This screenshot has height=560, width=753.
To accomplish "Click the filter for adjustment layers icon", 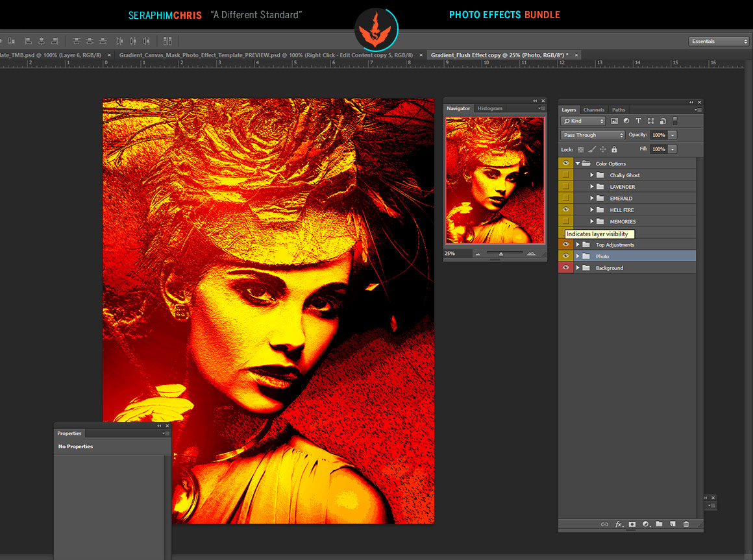I will pyautogui.click(x=626, y=121).
